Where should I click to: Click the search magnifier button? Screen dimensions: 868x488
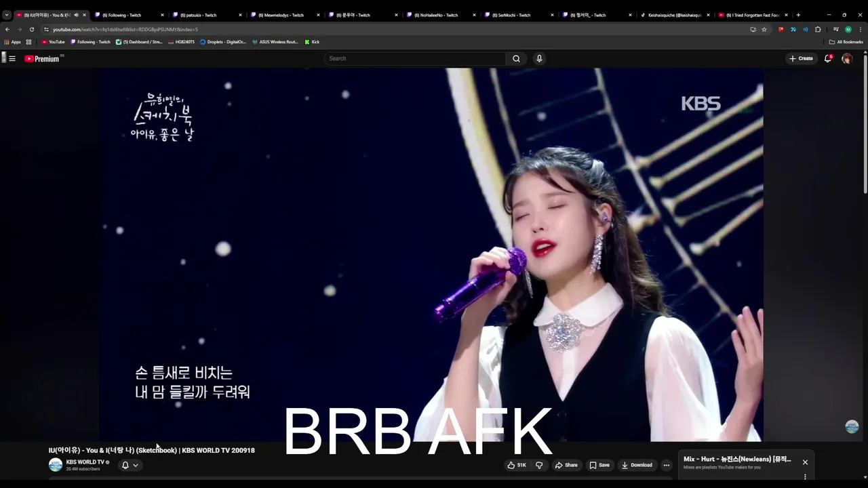(x=516, y=58)
